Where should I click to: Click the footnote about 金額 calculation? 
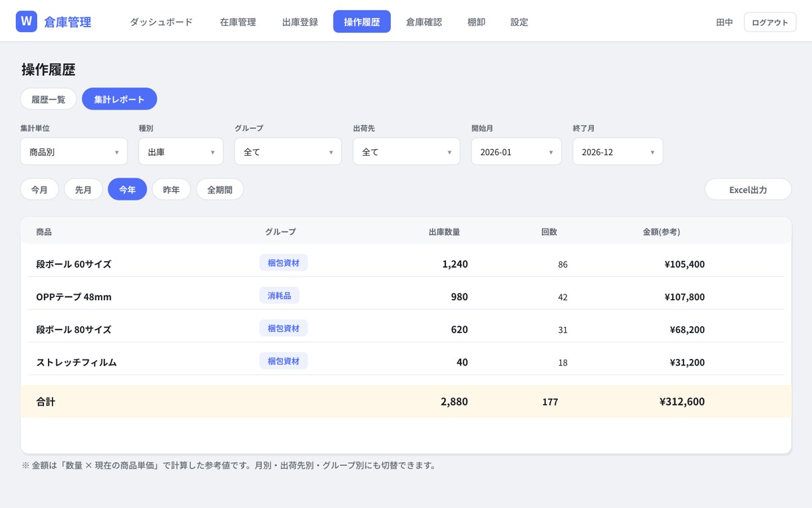[230, 465]
